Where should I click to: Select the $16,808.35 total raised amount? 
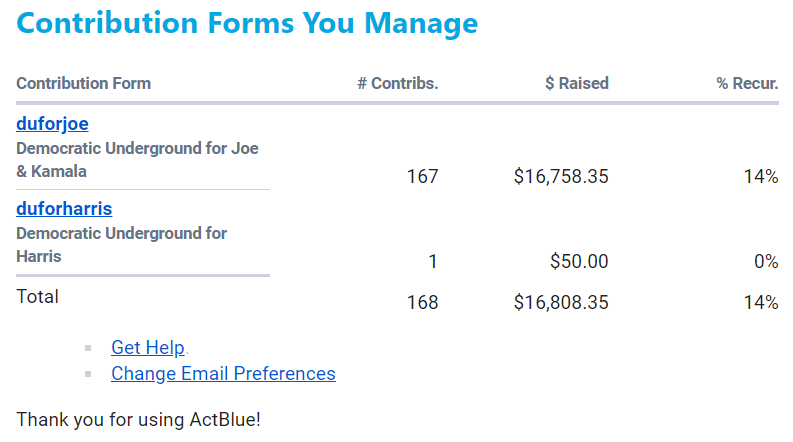(560, 302)
